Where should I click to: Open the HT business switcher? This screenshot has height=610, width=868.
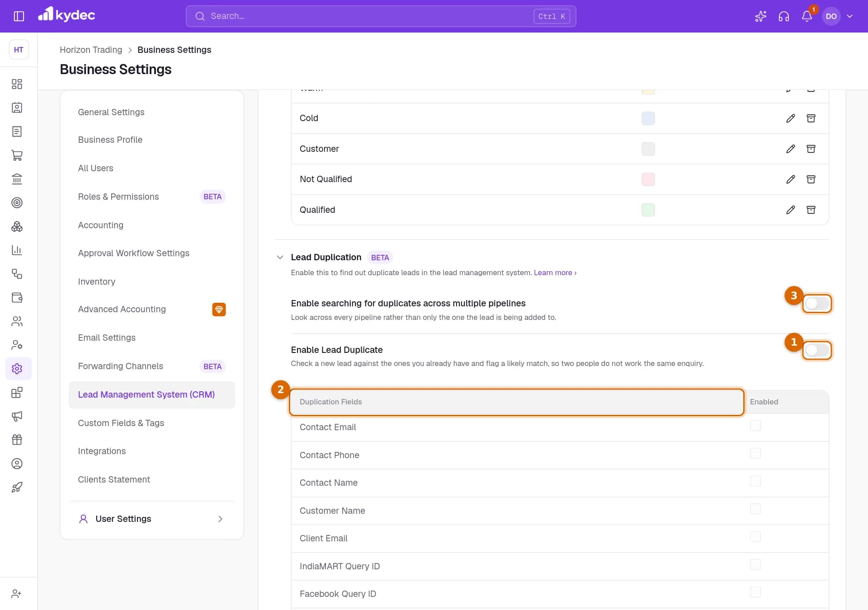click(x=19, y=50)
